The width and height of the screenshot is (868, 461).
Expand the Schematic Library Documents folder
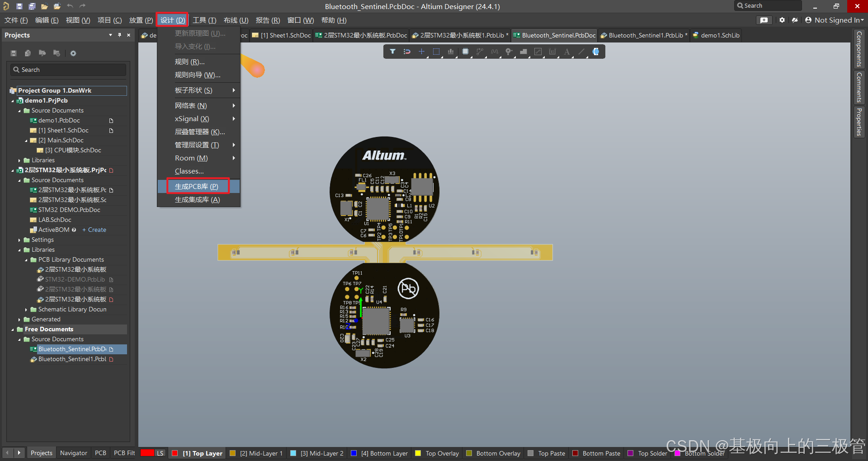[x=26, y=310]
